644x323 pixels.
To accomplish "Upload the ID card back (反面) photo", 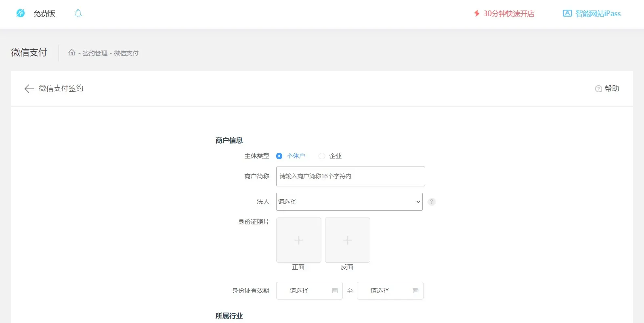I will (x=348, y=240).
